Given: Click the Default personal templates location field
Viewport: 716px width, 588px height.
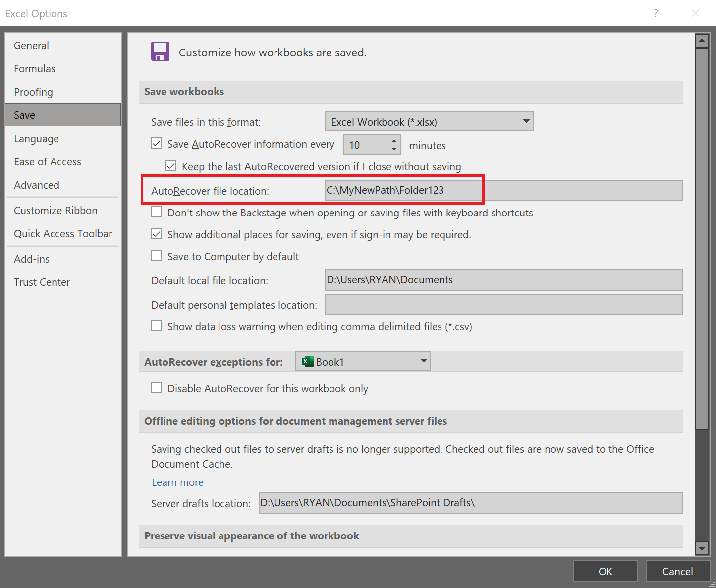Looking at the screenshot, I should [x=503, y=305].
